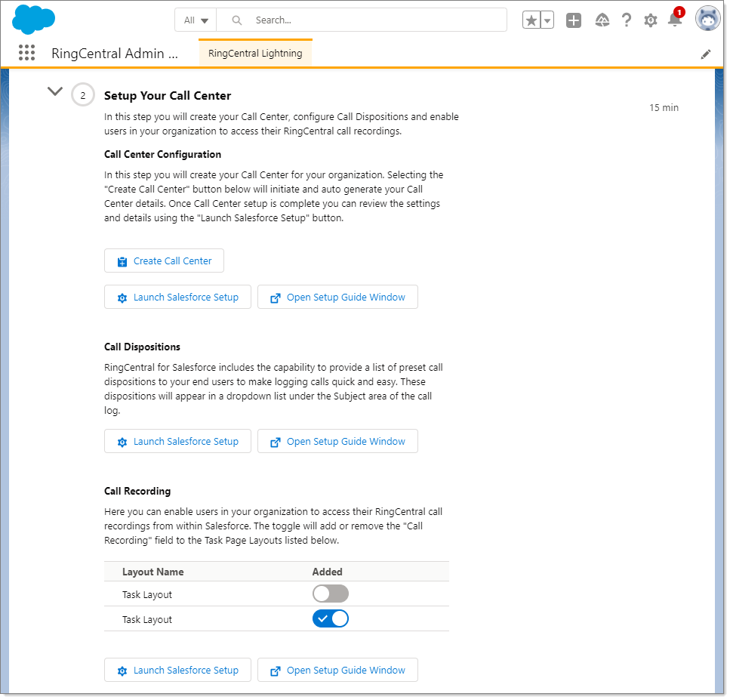
Task: Open the Notifications bell
Action: [675, 20]
